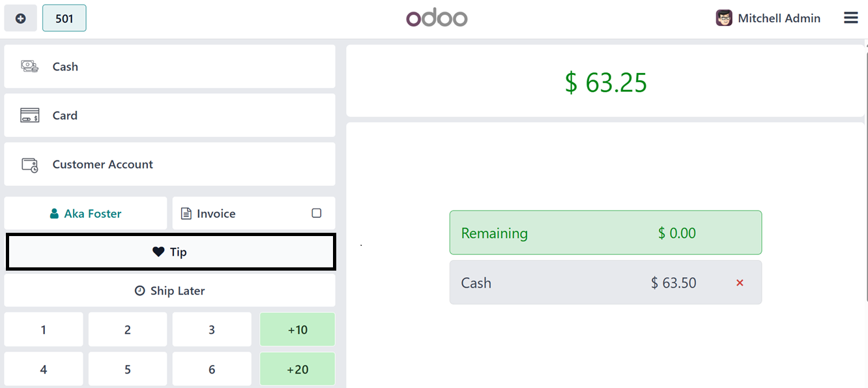868x388 pixels.
Task: Click the Cash payment method icon
Action: (29, 67)
